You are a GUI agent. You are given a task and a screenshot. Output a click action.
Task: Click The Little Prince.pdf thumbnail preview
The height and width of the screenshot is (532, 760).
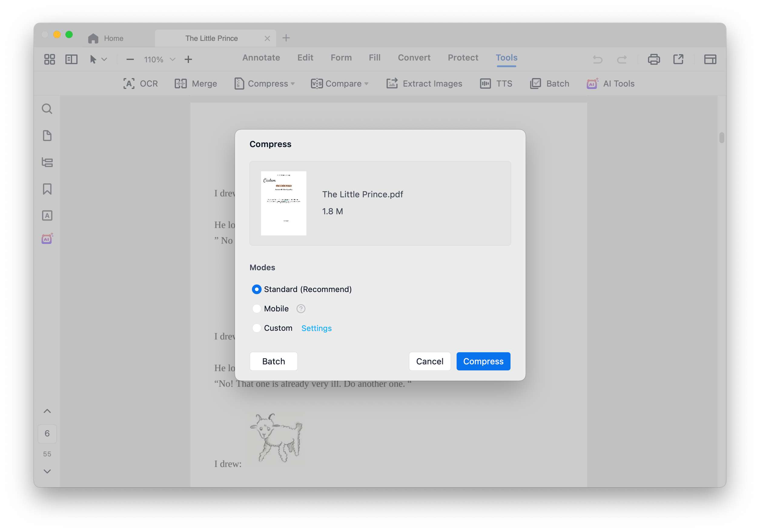pyautogui.click(x=283, y=203)
